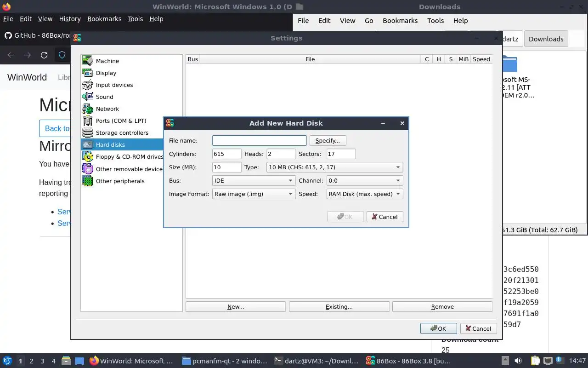Open Firefox File menu

coord(8,19)
